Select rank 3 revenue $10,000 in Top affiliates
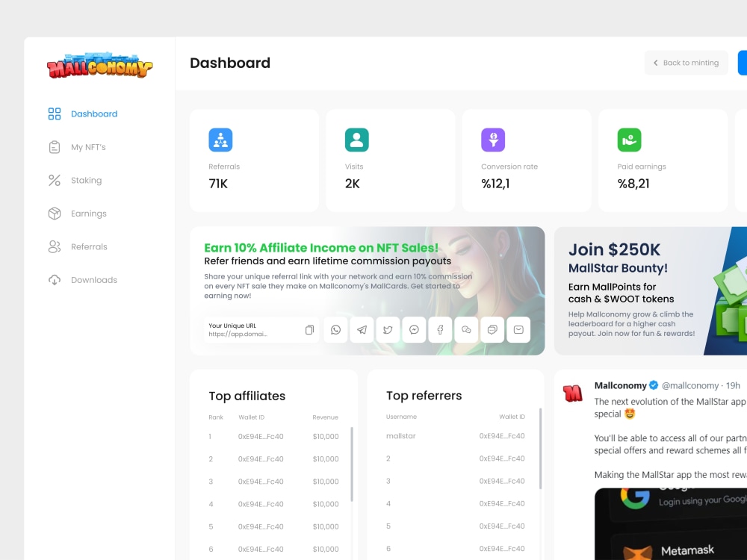 (326, 482)
